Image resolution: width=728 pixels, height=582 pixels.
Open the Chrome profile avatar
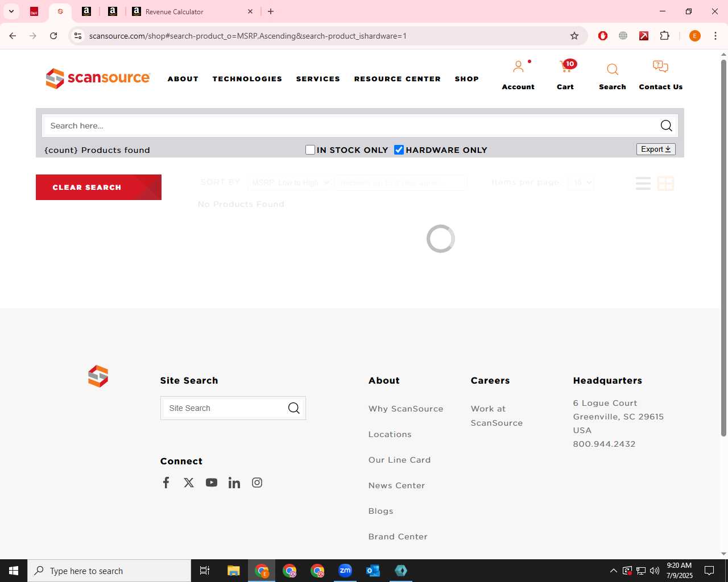point(694,36)
